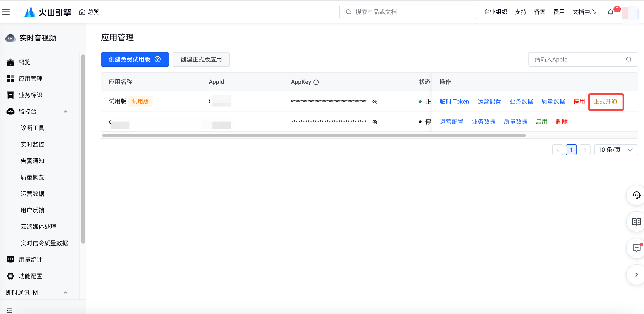
Task: Open 诊断工具 under 监控台
Action: 32,128
